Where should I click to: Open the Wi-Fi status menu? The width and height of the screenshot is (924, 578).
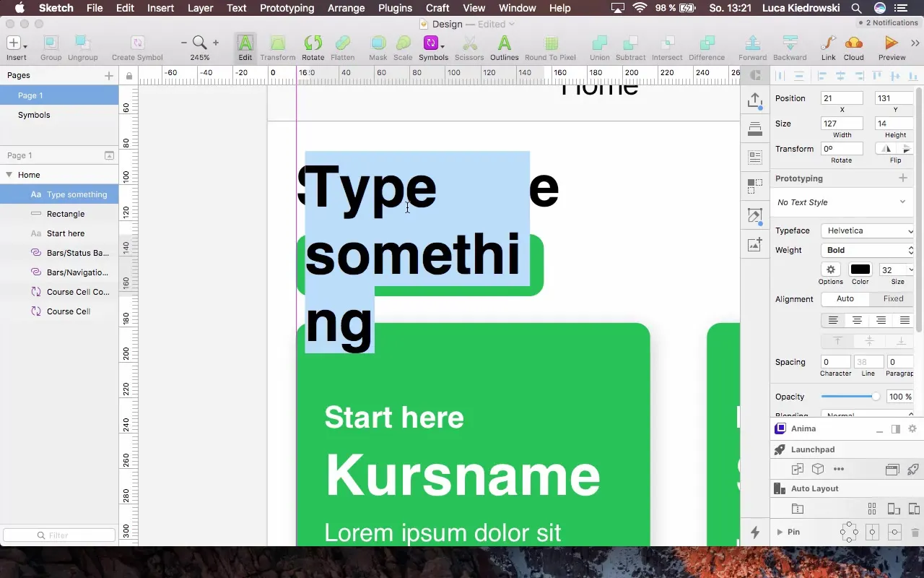[640, 8]
